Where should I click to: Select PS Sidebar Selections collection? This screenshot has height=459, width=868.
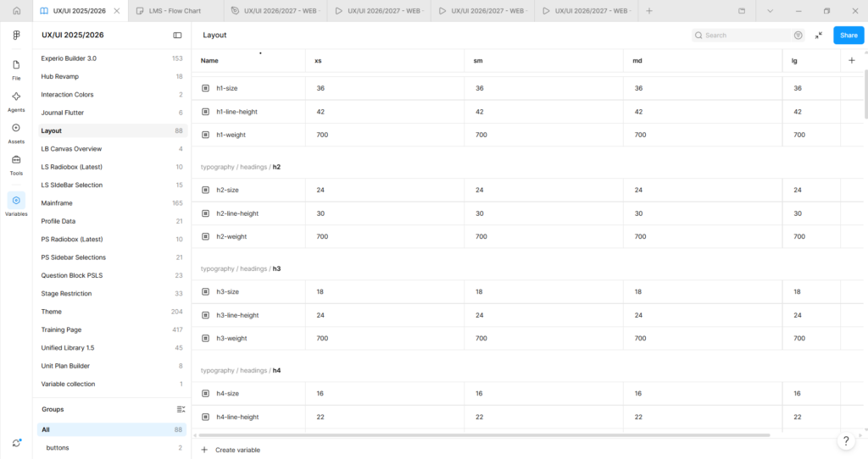(112, 257)
